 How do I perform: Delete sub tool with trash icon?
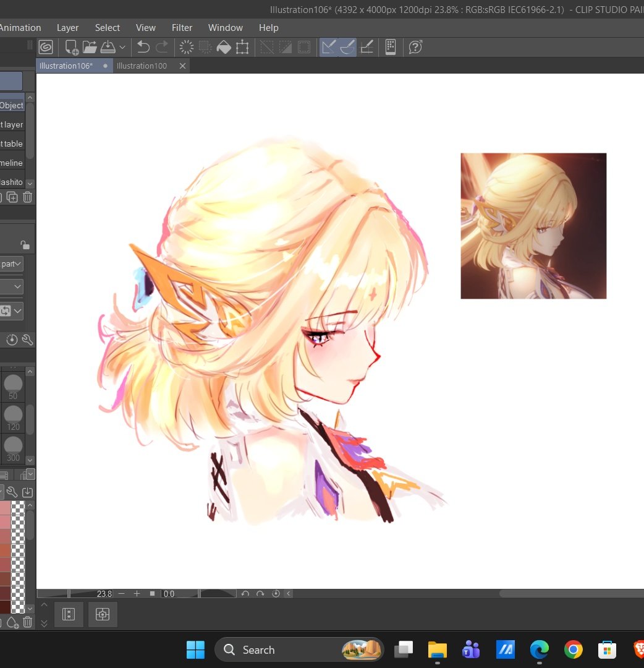pyautogui.click(x=27, y=197)
